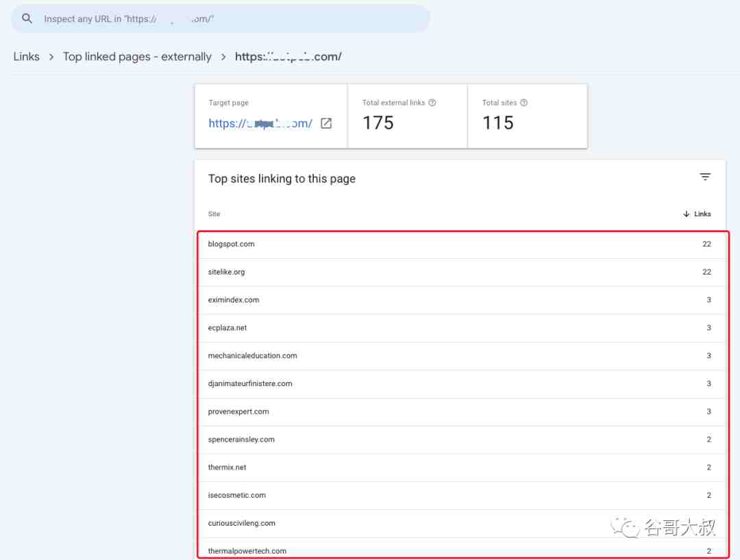Go back to Links breadcrumb
Viewport: 740px width, 560px height.
(27, 57)
